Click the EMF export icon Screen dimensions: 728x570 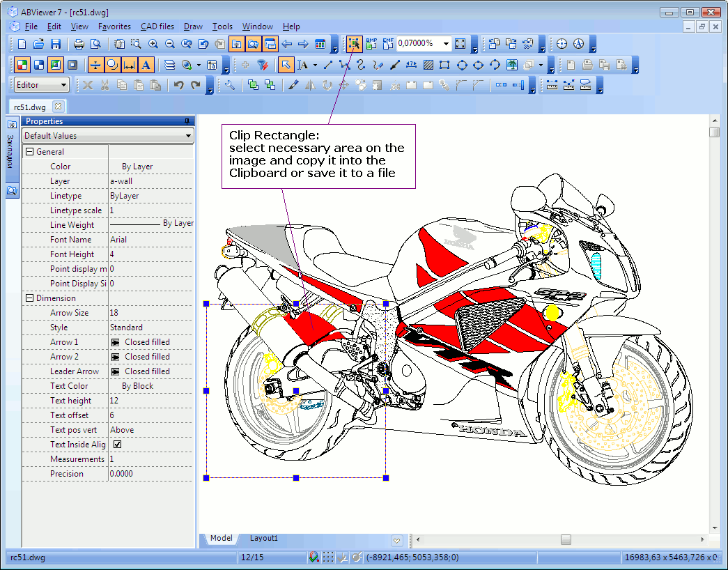click(x=388, y=44)
